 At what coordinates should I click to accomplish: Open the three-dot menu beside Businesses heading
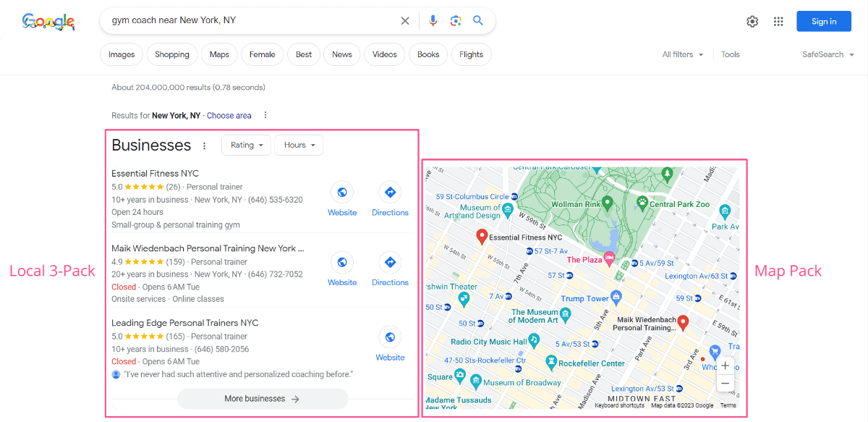click(204, 145)
